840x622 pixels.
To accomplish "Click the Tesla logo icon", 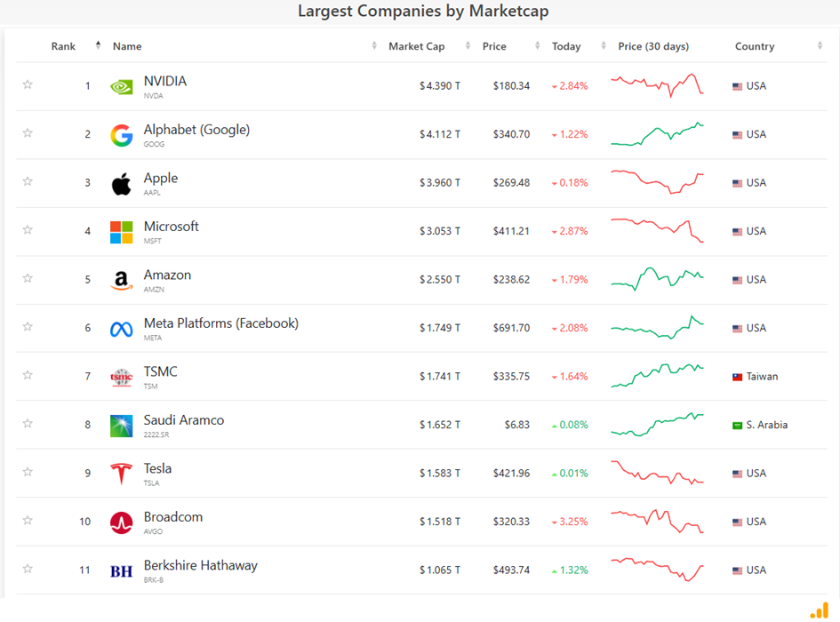I will [x=122, y=474].
